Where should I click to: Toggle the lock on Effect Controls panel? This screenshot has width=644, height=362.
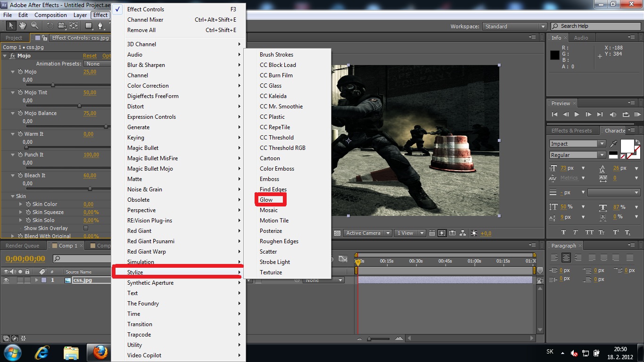44,38
